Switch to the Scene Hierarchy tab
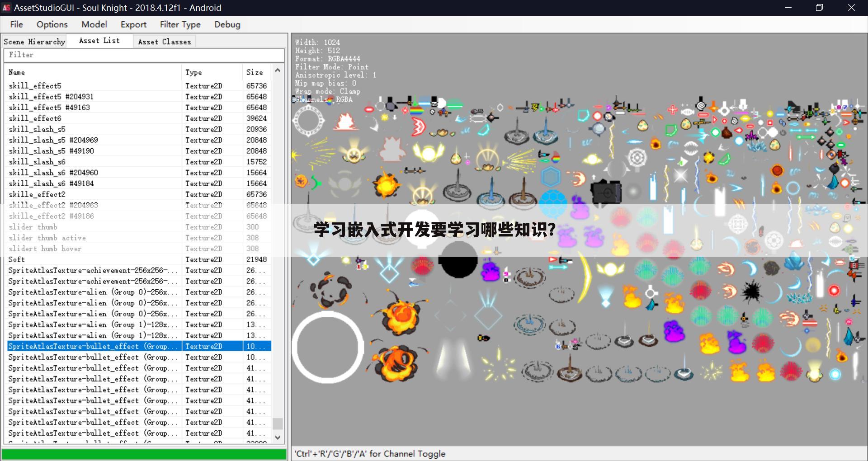Image resolution: width=868 pixels, height=461 pixels. [x=34, y=42]
